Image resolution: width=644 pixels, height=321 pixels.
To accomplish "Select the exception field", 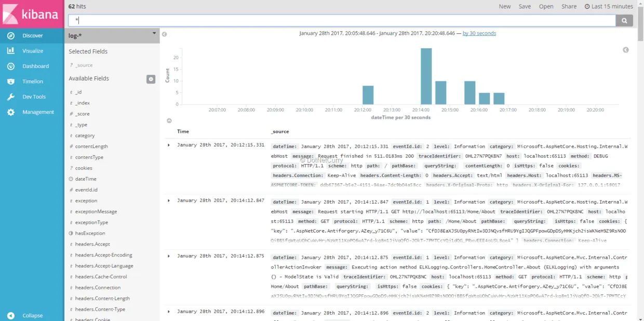I will 86,201.
